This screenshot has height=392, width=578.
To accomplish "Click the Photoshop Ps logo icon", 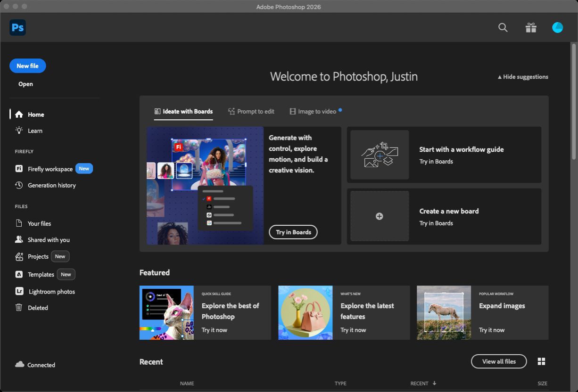I will click(x=17, y=27).
